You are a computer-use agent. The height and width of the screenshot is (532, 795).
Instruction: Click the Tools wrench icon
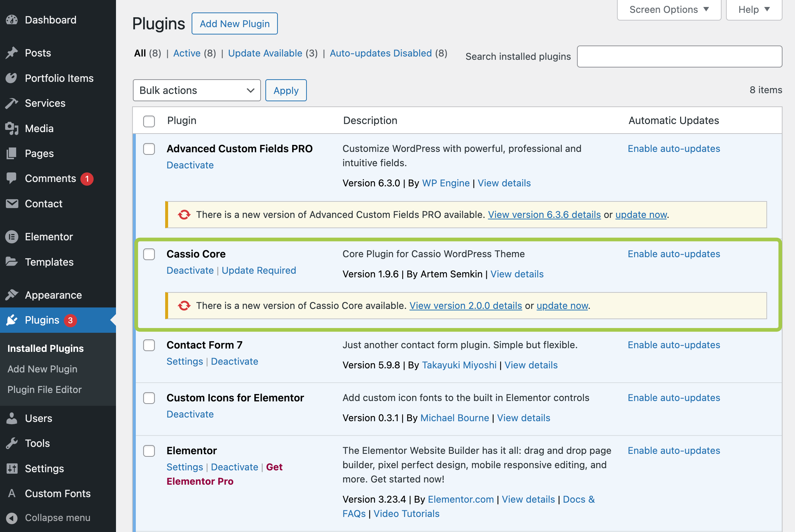12,443
